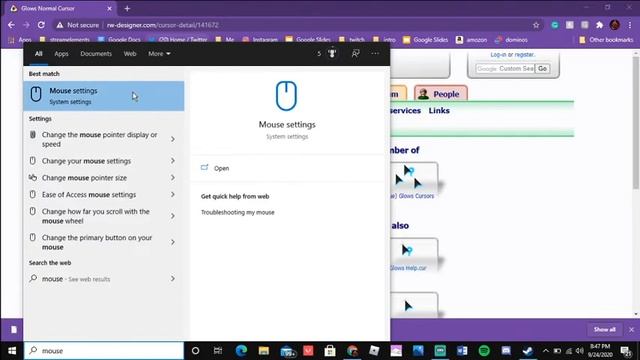Screen dimensions: 640x360
Task: Click Open in the Mouse settings preview
Action: pyautogui.click(x=221, y=168)
